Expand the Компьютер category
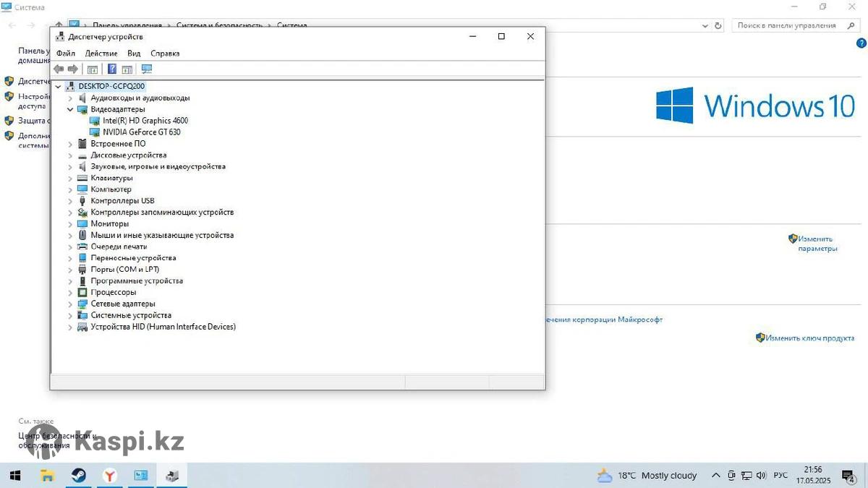The image size is (868, 488). [x=71, y=189]
